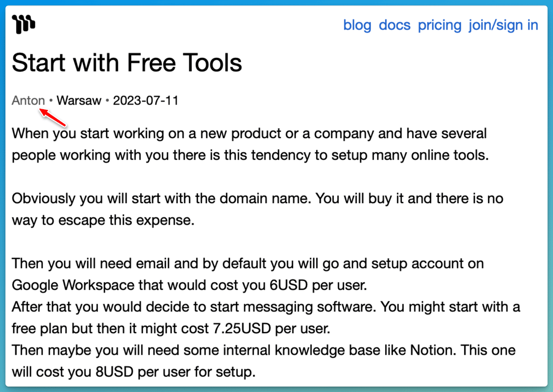Image resolution: width=553 pixels, height=392 pixels.
Task: Click the '7.25USD per user' text
Action: click(x=271, y=329)
